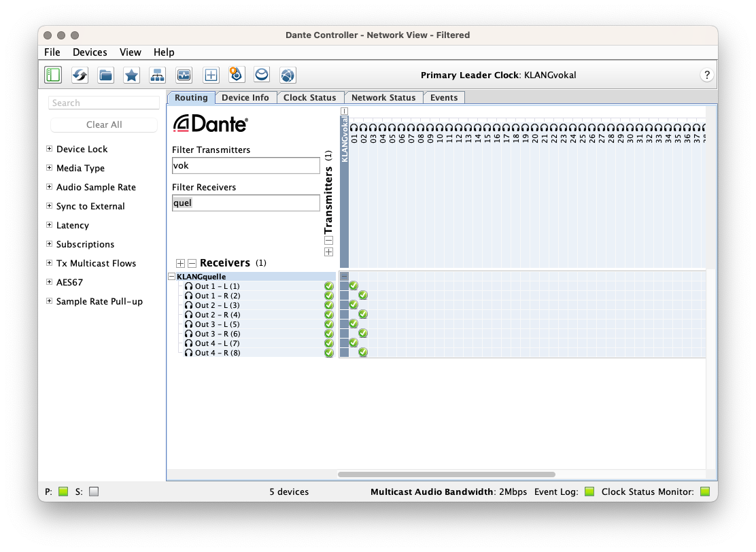
Task: Toggle matrix crosspoint Out 2 – L (3) to channel 01
Action: click(354, 305)
